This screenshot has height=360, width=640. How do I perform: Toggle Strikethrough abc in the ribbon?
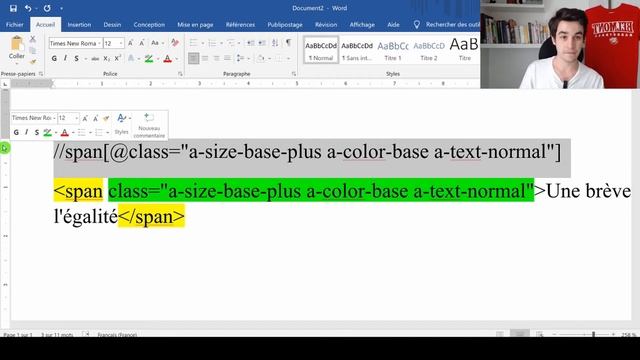pos(95,59)
